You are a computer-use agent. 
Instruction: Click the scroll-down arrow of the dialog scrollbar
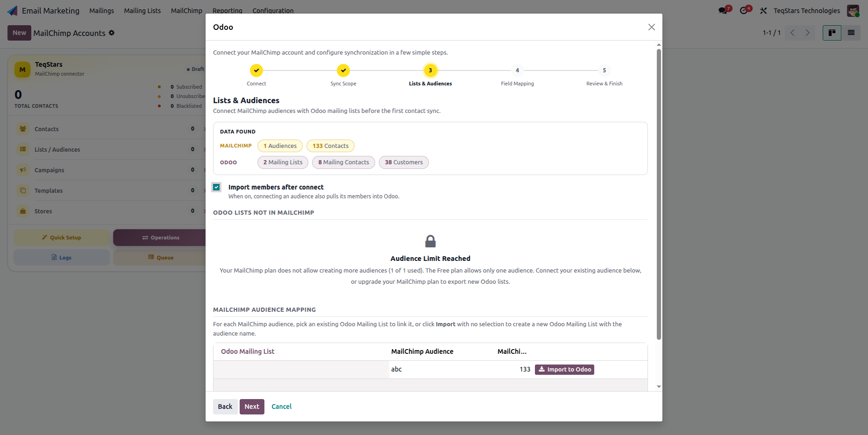point(659,386)
